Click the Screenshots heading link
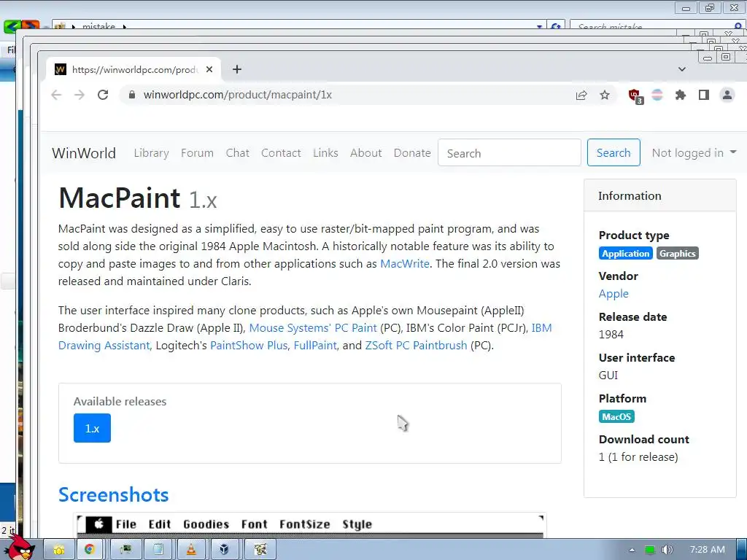Screen dimensions: 747x560 tap(113, 495)
